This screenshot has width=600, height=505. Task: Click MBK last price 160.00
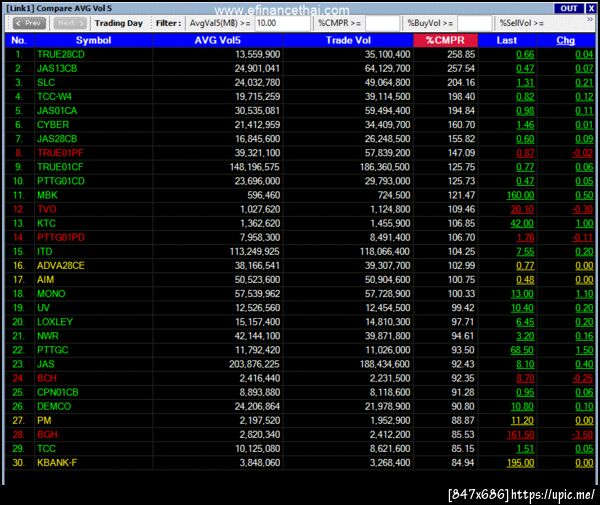click(520, 195)
